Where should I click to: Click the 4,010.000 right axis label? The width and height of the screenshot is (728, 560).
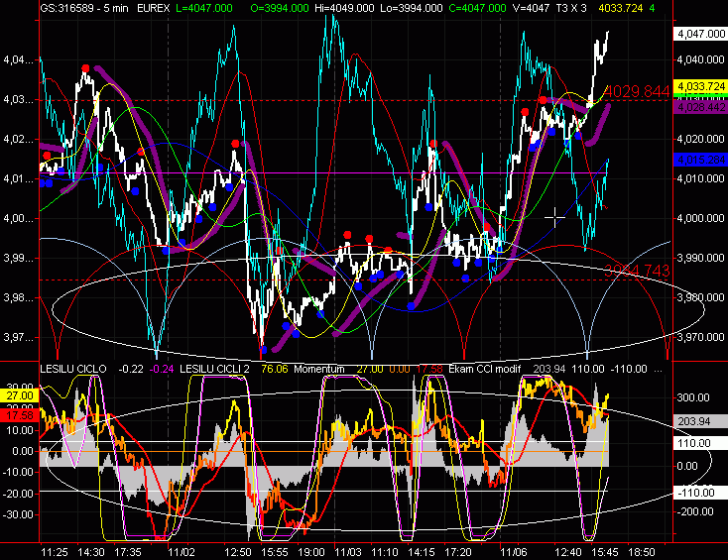(701, 178)
